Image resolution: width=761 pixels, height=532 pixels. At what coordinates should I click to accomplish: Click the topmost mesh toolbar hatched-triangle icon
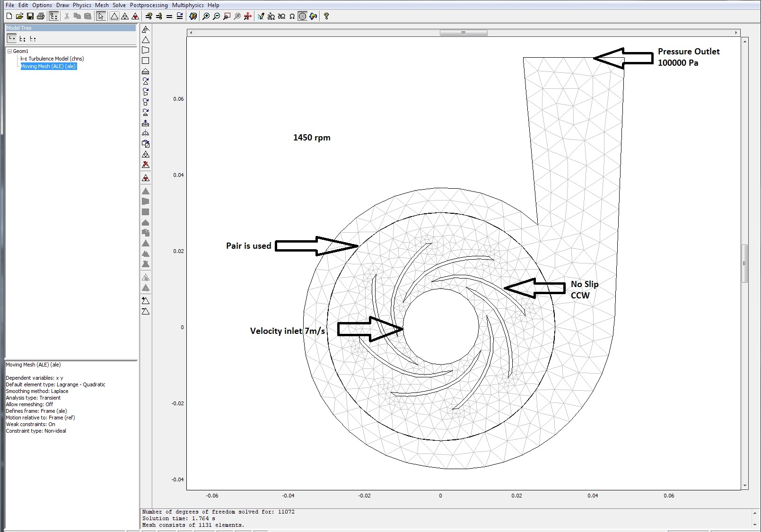click(x=146, y=29)
